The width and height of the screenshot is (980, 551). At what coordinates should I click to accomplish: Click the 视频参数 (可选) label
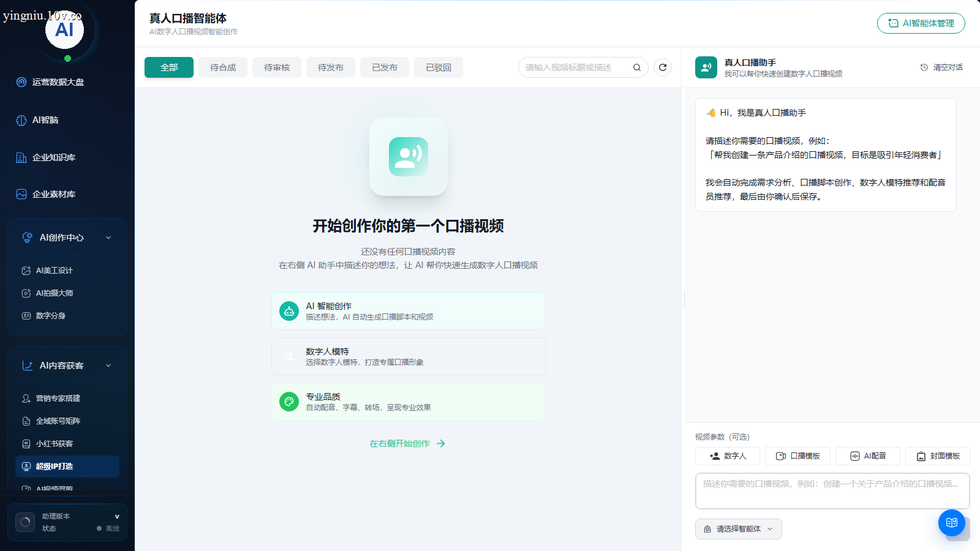tap(722, 437)
